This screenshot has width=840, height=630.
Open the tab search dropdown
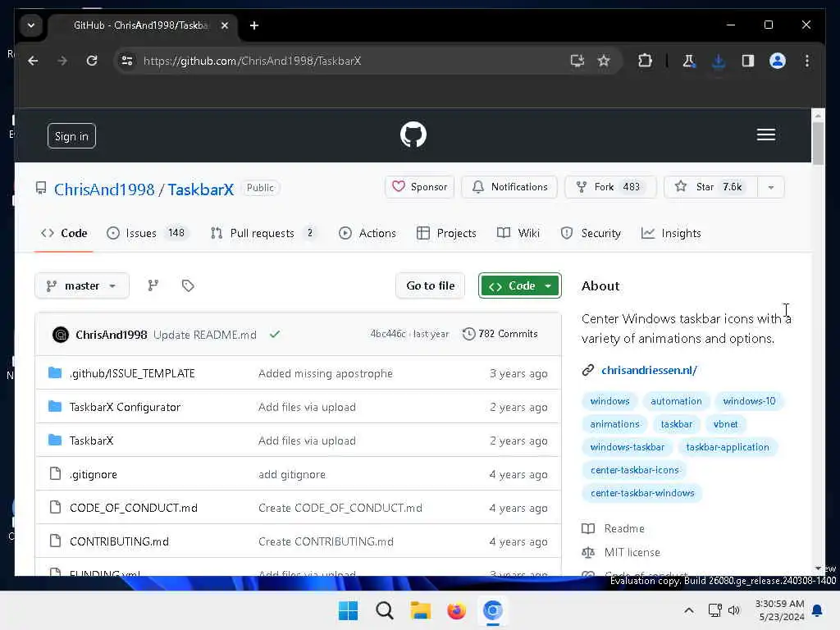(x=31, y=25)
